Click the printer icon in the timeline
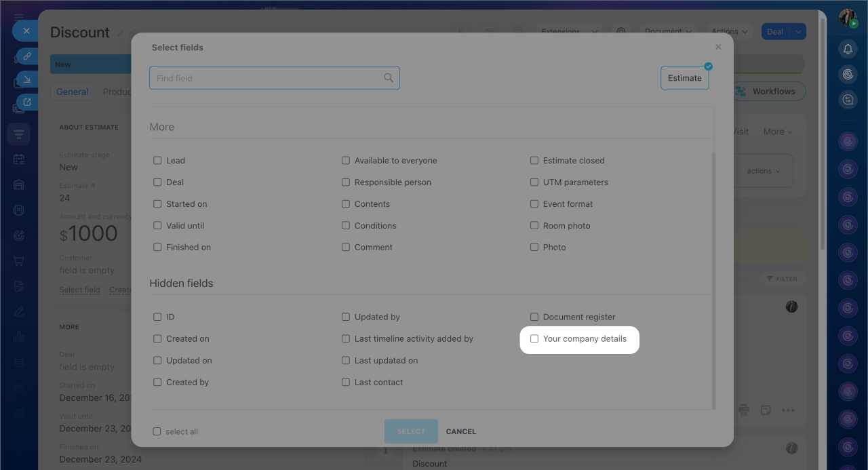The height and width of the screenshot is (470, 868). pos(744,410)
